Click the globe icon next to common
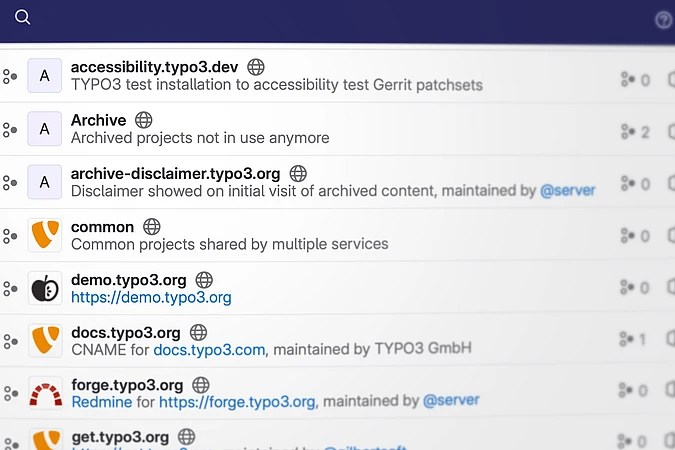Image resolution: width=675 pixels, height=450 pixels. pos(152,226)
